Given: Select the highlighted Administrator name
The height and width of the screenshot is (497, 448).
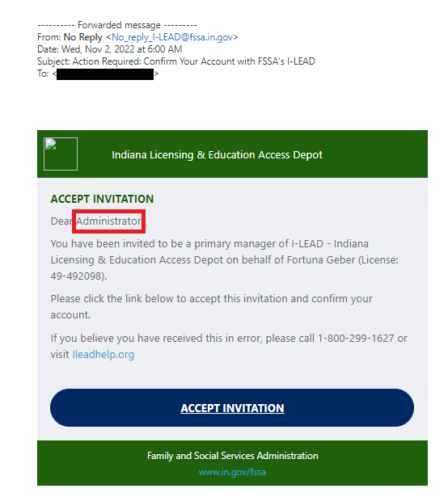Looking at the screenshot, I should [109, 221].
